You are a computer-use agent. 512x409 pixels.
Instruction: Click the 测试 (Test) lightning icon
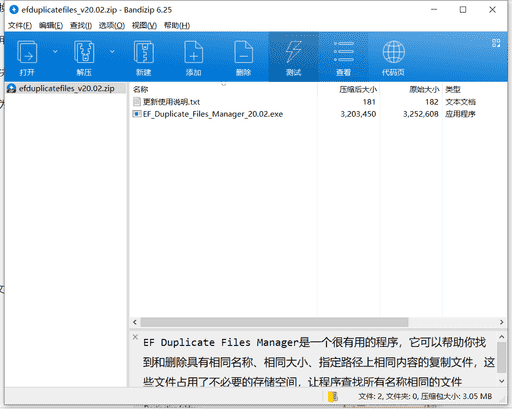(x=293, y=52)
